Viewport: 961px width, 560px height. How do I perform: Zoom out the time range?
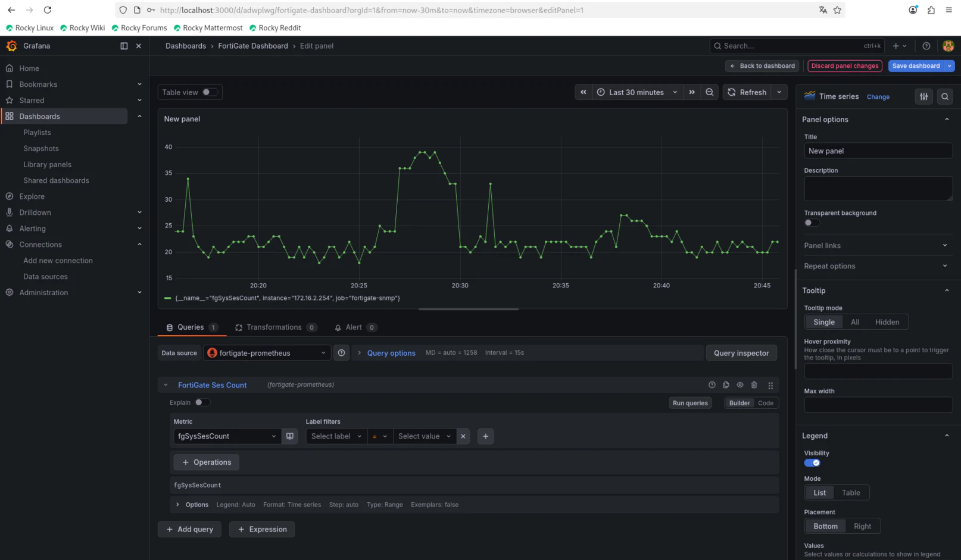coord(710,92)
